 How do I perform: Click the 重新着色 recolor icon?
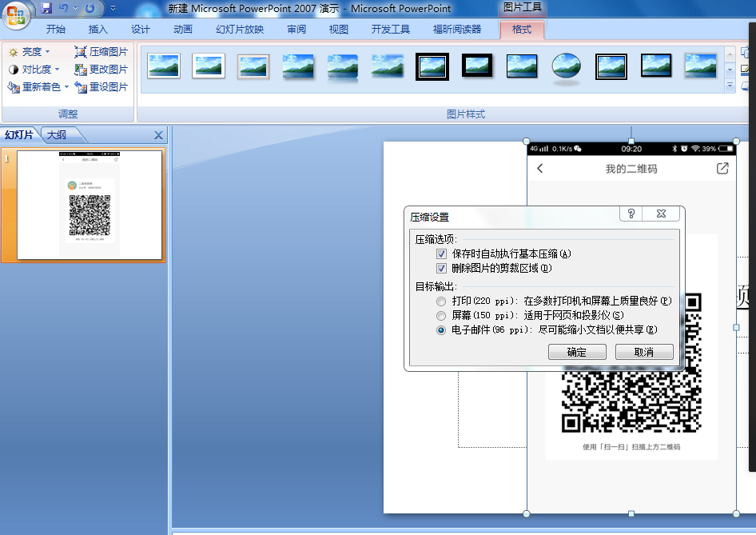(14, 87)
